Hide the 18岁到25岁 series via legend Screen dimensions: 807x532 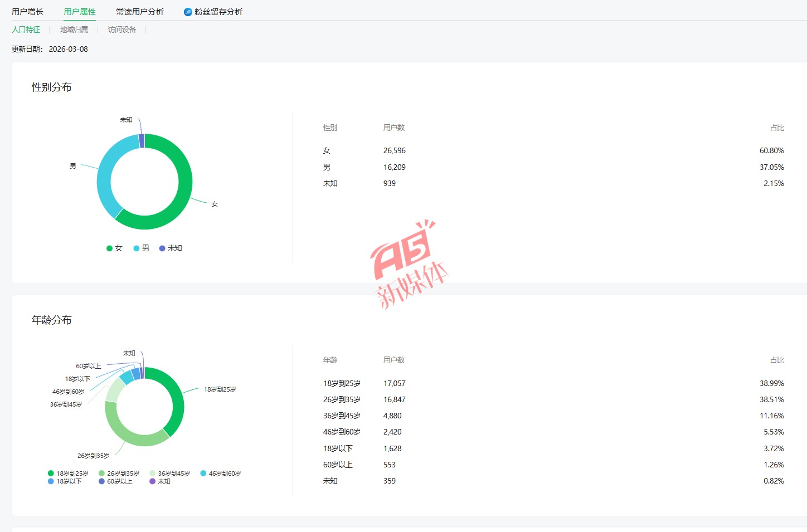pos(68,474)
